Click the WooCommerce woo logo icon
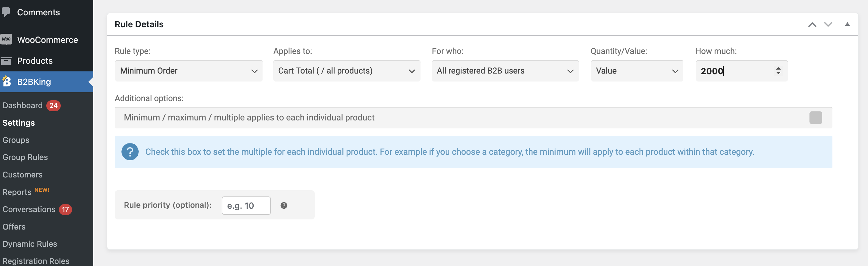This screenshot has width=868, height=266. point(6,40)
